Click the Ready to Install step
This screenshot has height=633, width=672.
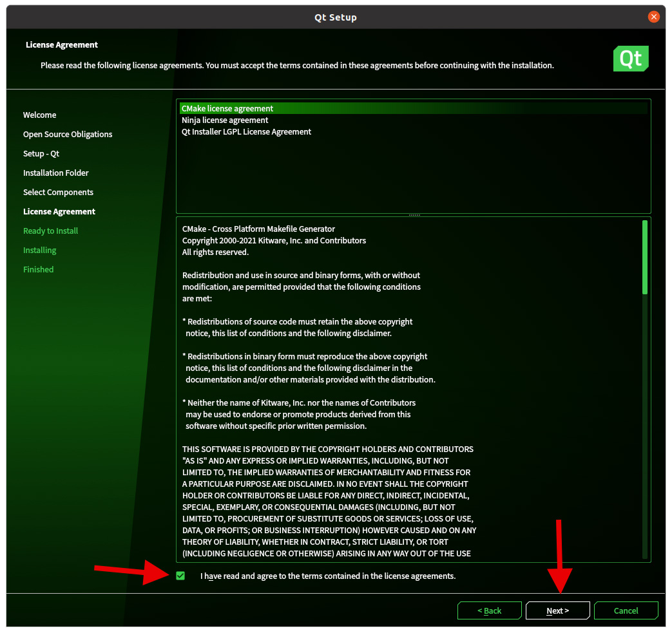(x=50, y=231)
